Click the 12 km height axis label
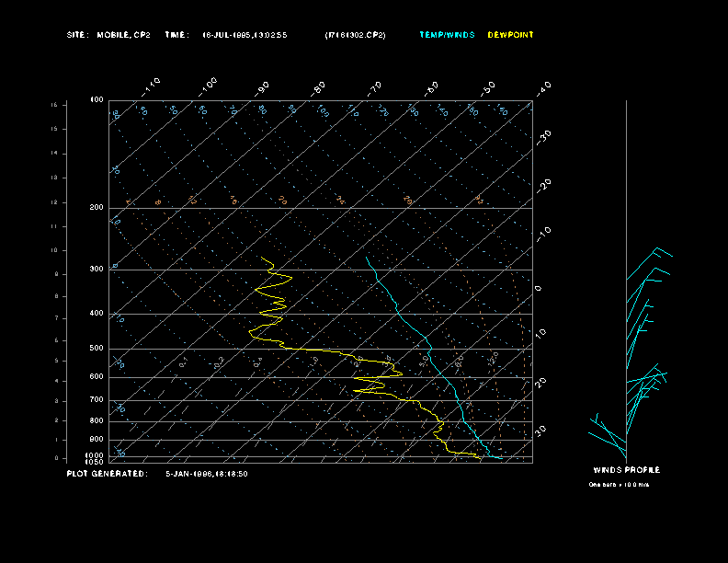This screenshot has height=563, width=728. pos(54,202)
